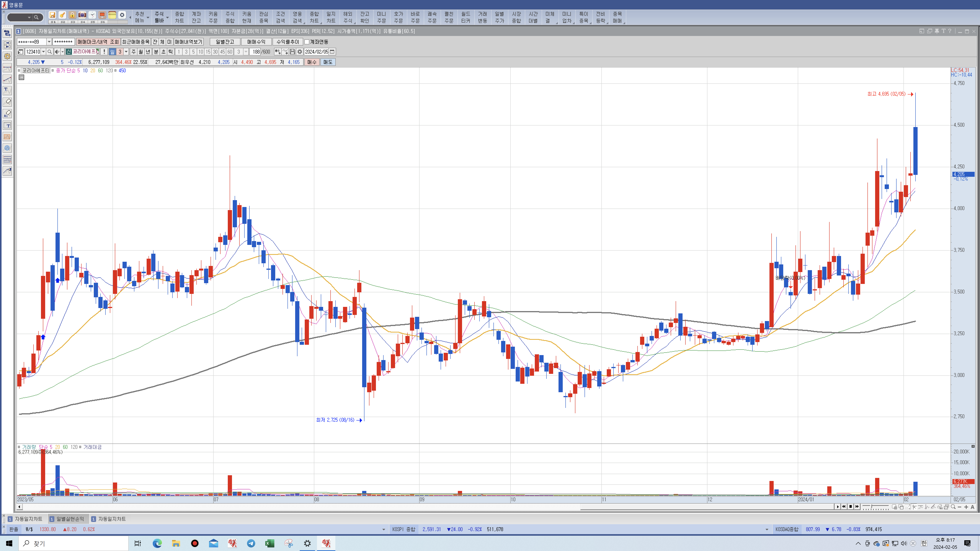This screenshot has height=551, width=980.
Task: Expand the KOSPI ticker dropdown arrow
Action: coord(767,529)
